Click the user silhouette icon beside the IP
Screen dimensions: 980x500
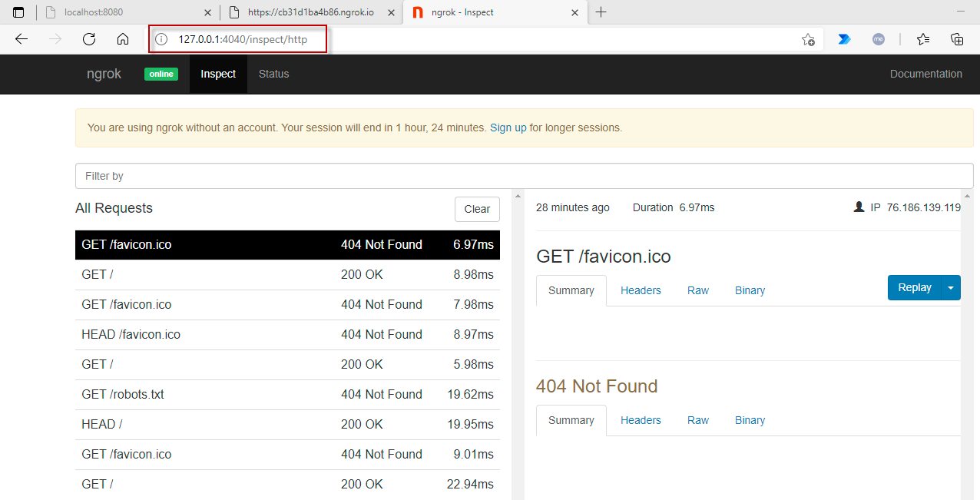coord(859,207)
